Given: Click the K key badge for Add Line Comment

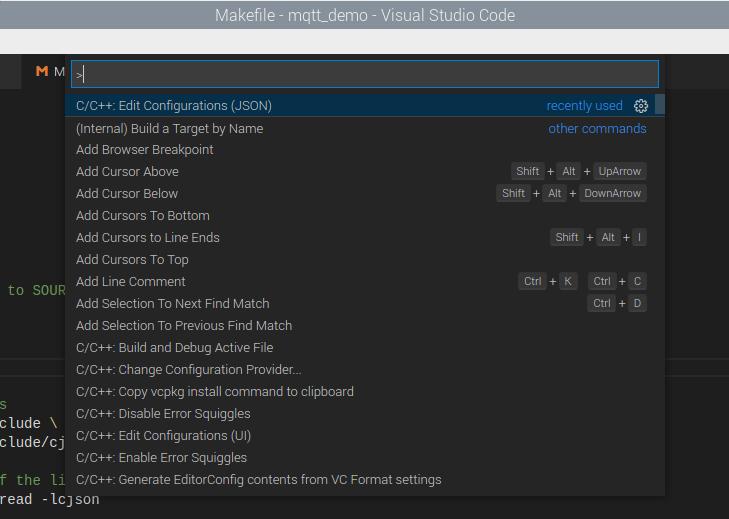Looking at the screenshot, I should 568,281.
